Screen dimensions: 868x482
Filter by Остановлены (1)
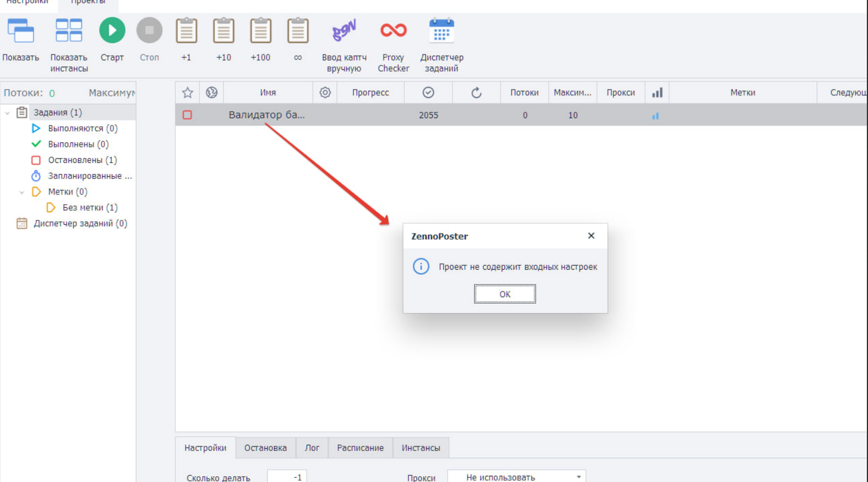click(x=82, y=160)
